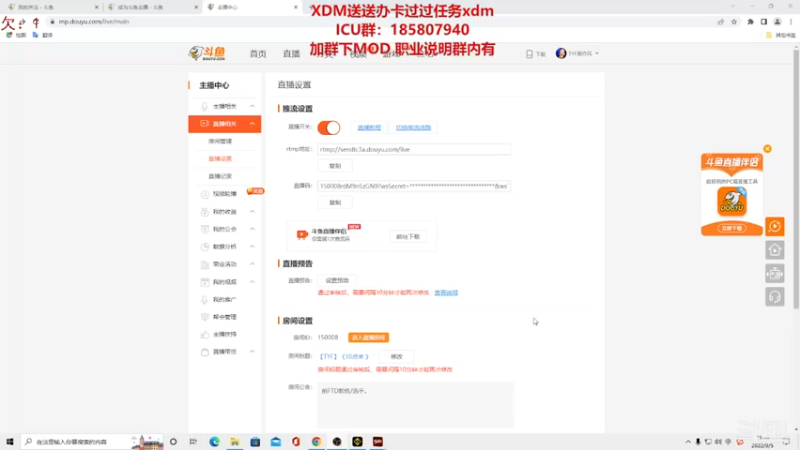Open Chrome from the taskbar
Viewport: 800px width, 450px height.
click(x=316, y=442)
